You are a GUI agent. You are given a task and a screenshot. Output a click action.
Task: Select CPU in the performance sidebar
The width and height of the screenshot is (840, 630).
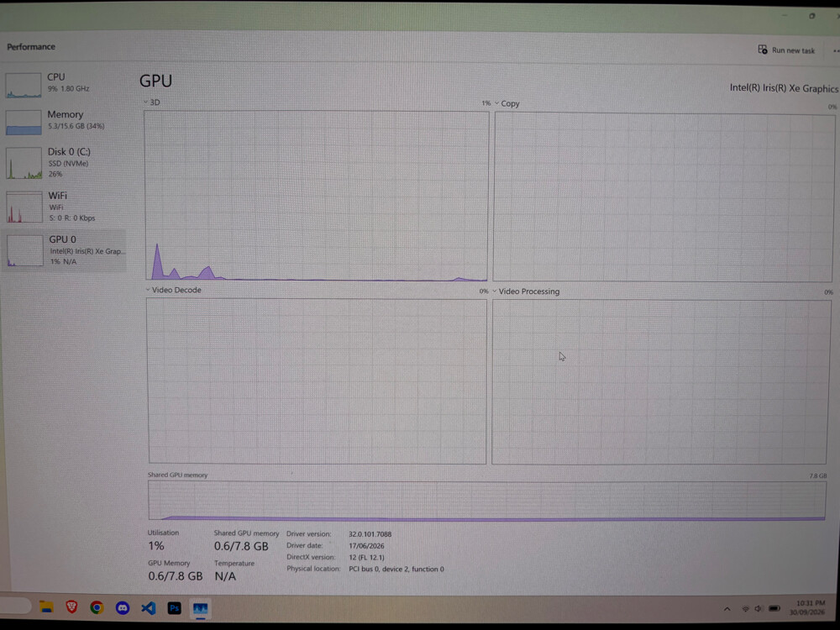(x=65, y=85)
